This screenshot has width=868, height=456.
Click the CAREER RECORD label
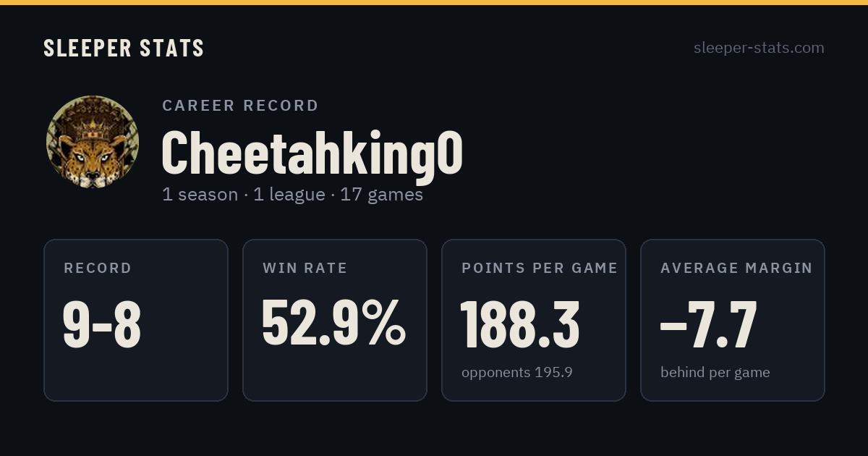[x=240, y=106]
